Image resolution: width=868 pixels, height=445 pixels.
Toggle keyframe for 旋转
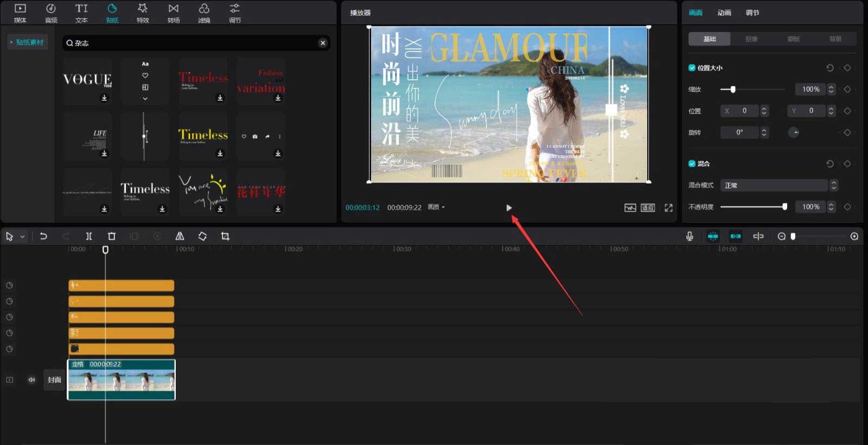(847, 132)
